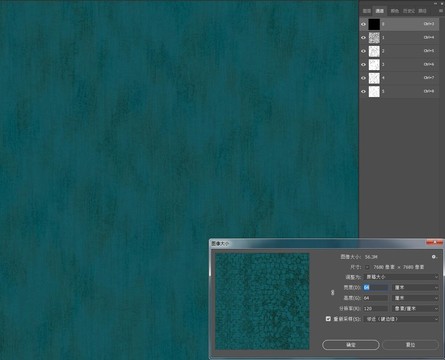The image size is (445, 360).
Task: Open the 'Fit To' (调整为) dropdown
Action: point(401,277)
